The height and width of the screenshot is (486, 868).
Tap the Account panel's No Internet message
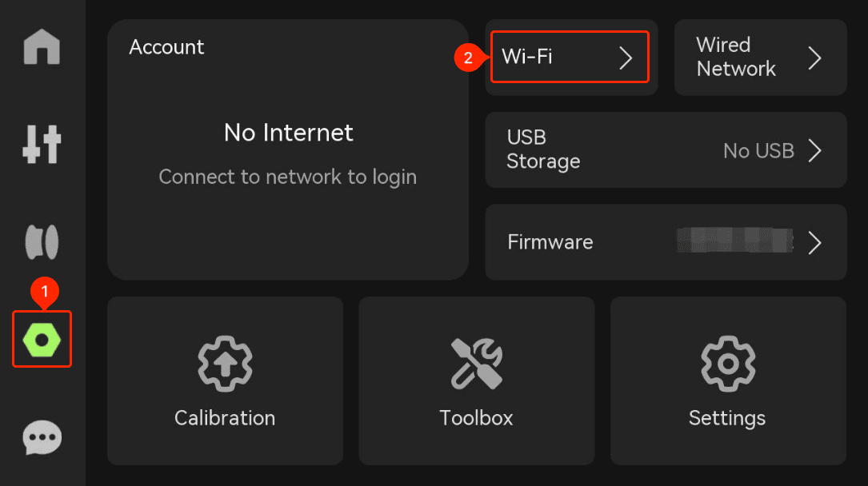[289, 133]
